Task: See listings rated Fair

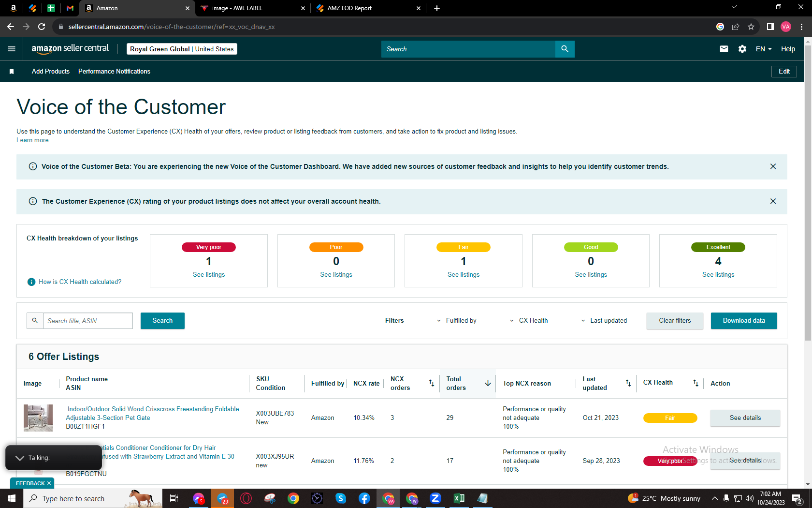Action: (464, 275)
